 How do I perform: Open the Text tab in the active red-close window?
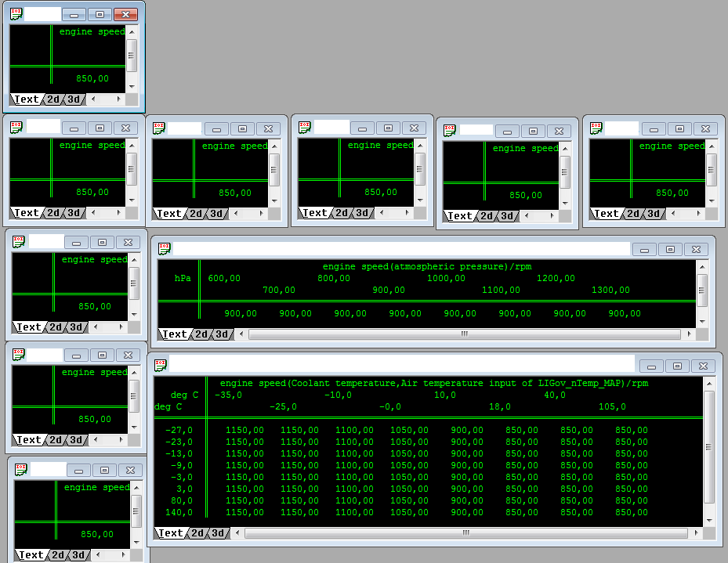coord(26,99)
